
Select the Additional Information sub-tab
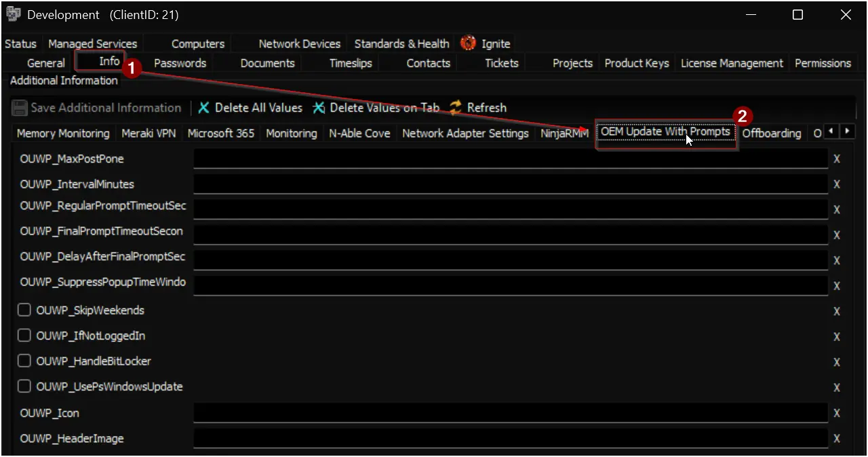(64, 80)
